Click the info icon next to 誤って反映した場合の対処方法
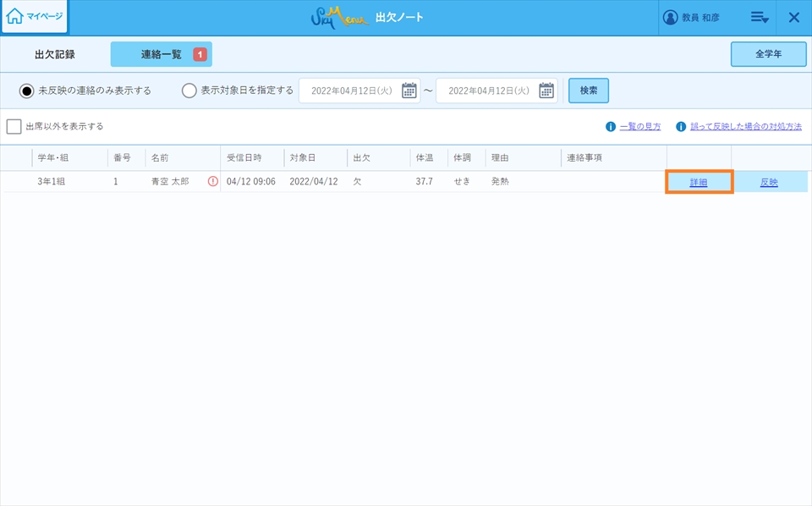Screen dimensions: 812x506 pos(681,127)
